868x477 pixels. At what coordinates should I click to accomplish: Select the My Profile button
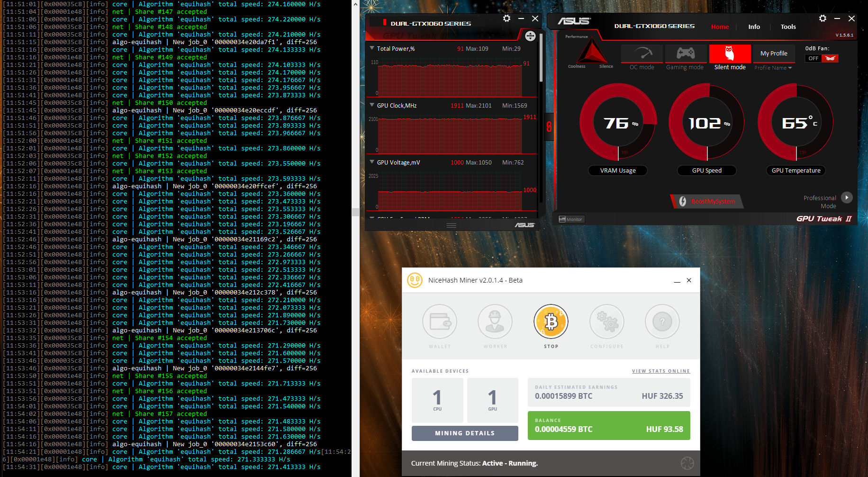click(774, 54)
